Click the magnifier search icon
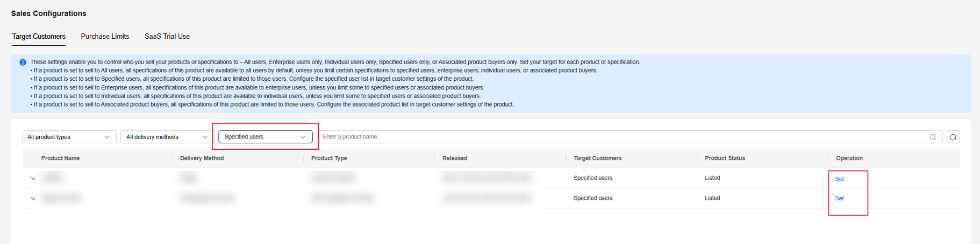Screen dimensions: 980x244 [x=933, y=137]
